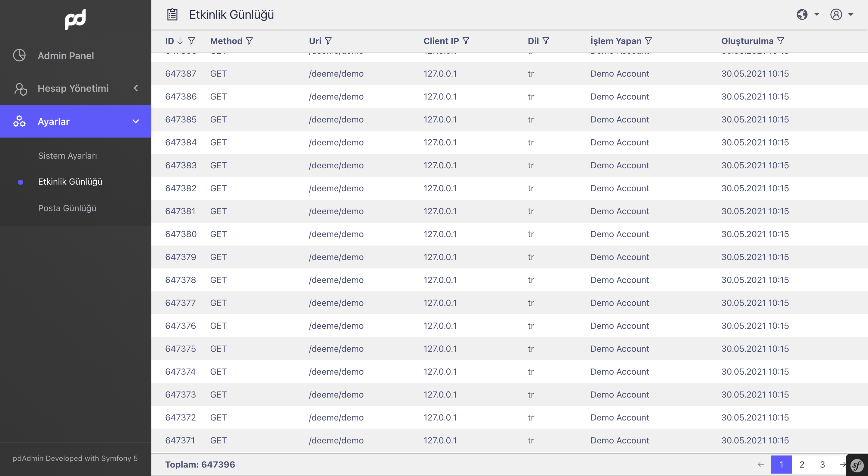The height and width of the screenshot is (476, 868).
Task: Click /deeme/demo in row 647384
Action: coord(336,142)
